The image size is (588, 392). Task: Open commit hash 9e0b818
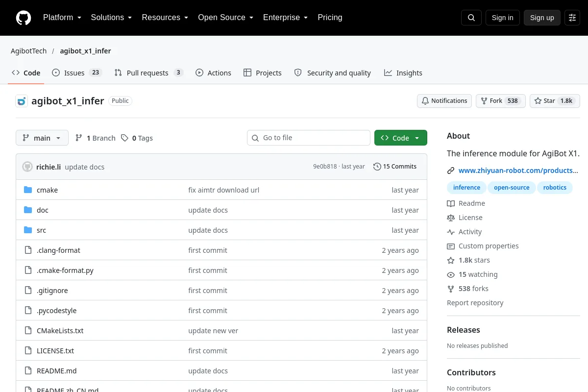325,167
